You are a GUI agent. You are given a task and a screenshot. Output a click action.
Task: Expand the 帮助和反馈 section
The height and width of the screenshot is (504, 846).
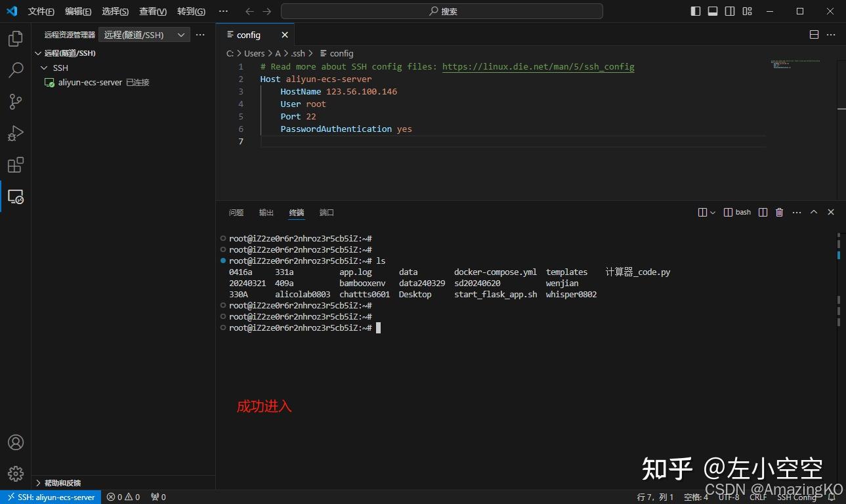(60, 482)
